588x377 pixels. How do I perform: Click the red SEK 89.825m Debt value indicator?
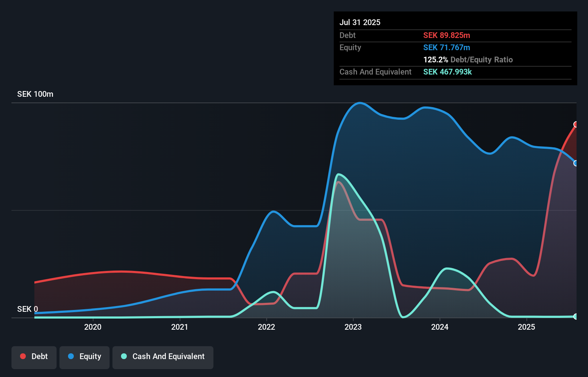pos(447,35)
